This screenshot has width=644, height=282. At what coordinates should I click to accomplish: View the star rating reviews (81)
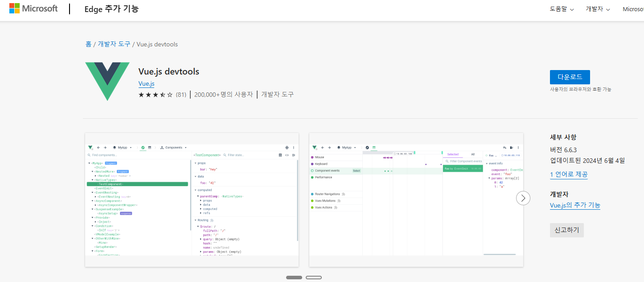162,95
